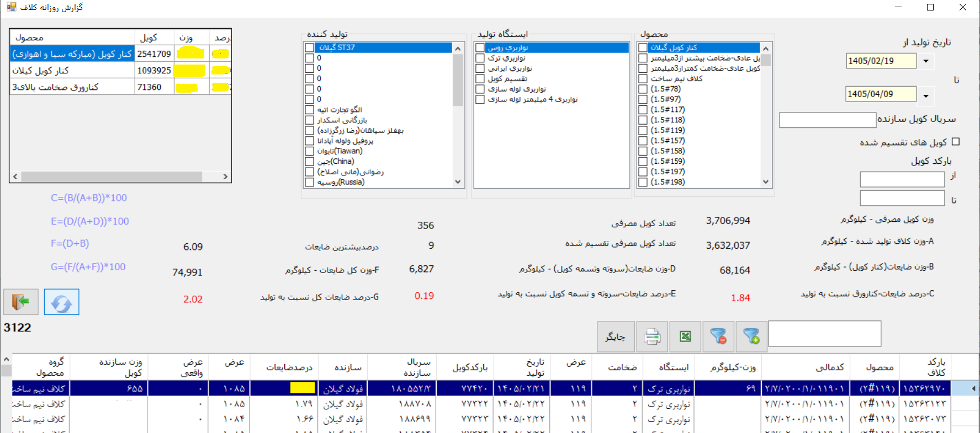Click barcode cell 15263122 in grid
The height and width of the screenshot is (433, 980).
925,404
